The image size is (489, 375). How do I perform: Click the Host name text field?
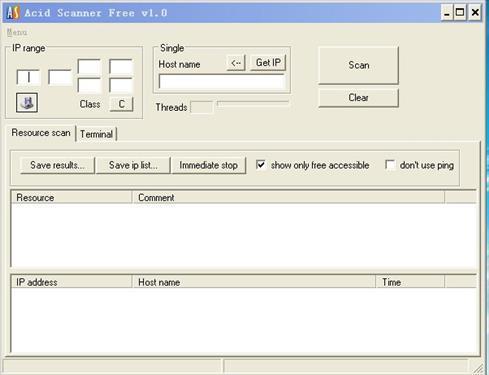pos(222,82)
